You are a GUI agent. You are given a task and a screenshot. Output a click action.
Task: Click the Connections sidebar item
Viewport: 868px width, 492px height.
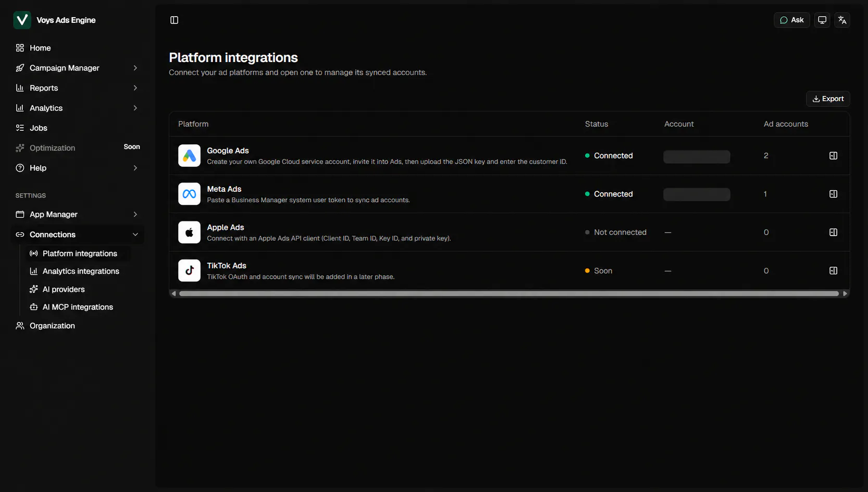[77, 235]
